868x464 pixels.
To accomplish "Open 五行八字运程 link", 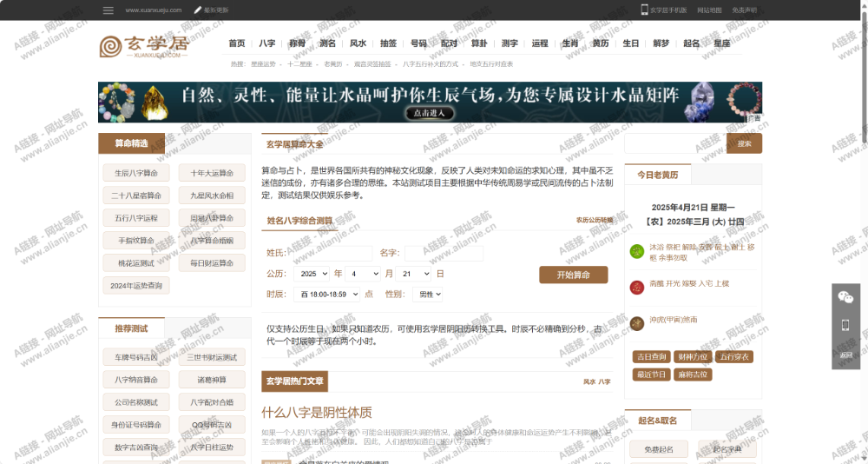I will 136,218.
